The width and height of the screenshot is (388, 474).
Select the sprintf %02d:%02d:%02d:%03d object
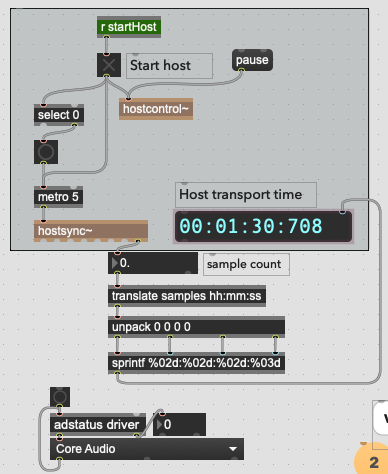(x=196, y=363)
